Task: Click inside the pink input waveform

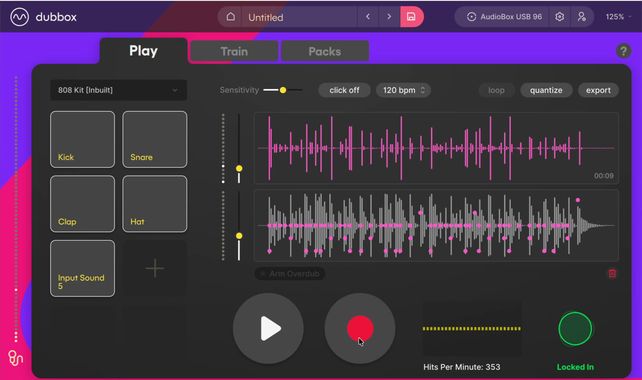Action: (436, 148)
